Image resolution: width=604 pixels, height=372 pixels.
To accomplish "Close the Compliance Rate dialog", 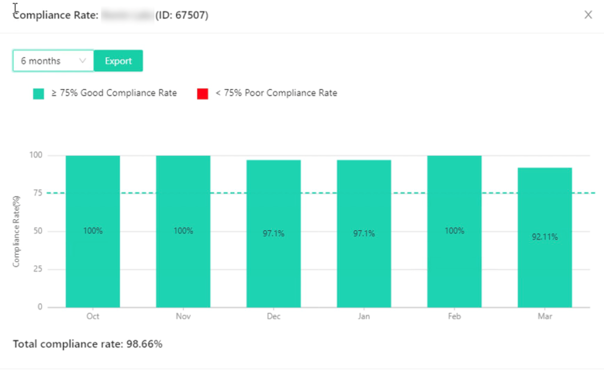I will (x=588, y=15).
